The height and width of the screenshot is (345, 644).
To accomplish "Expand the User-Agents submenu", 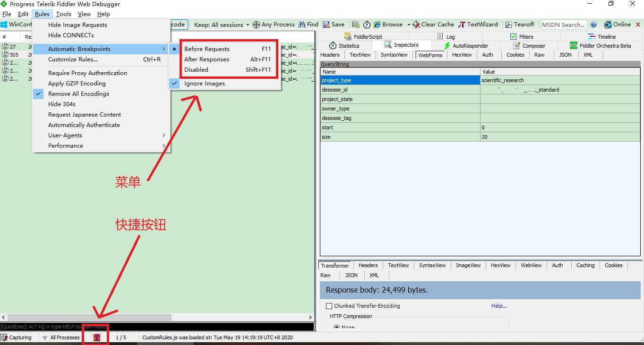I will 101,135.
